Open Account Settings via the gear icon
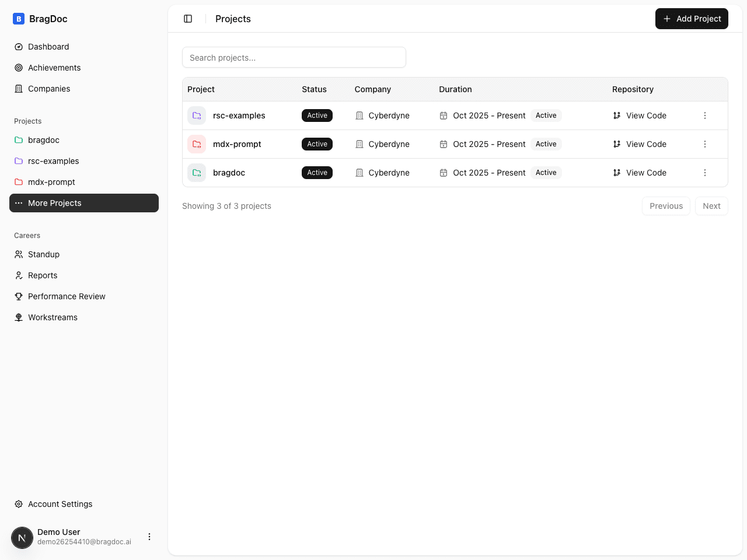747x560 pixels. pyautogui.click(x=18, y=504)
